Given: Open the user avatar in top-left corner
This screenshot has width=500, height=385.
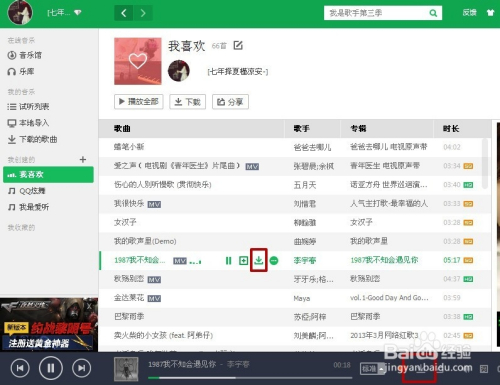Looking at the screenshot, I should [x=20, y=13].
